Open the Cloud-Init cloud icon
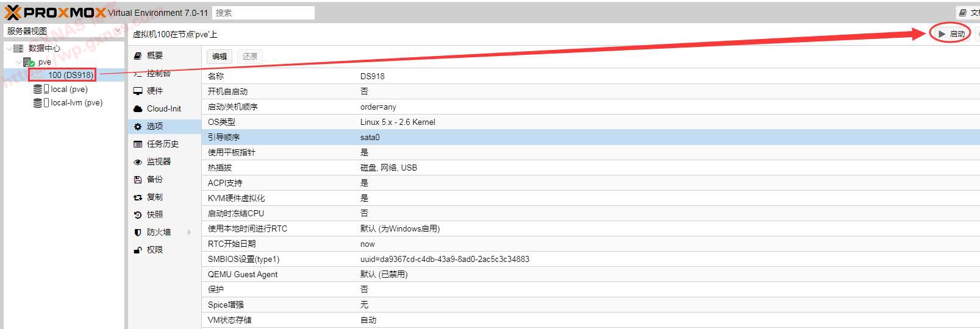The image size is (980, 329). tap(138, 108)
